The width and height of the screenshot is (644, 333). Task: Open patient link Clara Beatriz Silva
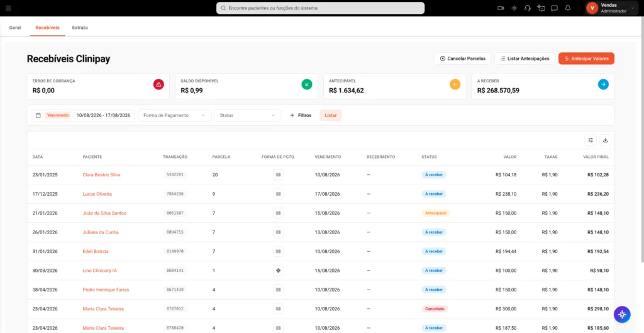[x=101, y=175]
